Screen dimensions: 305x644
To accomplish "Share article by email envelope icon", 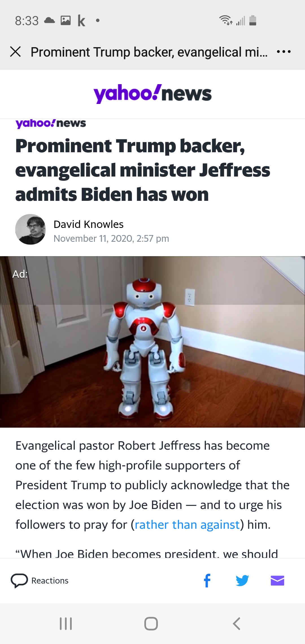I will (277, 581).
